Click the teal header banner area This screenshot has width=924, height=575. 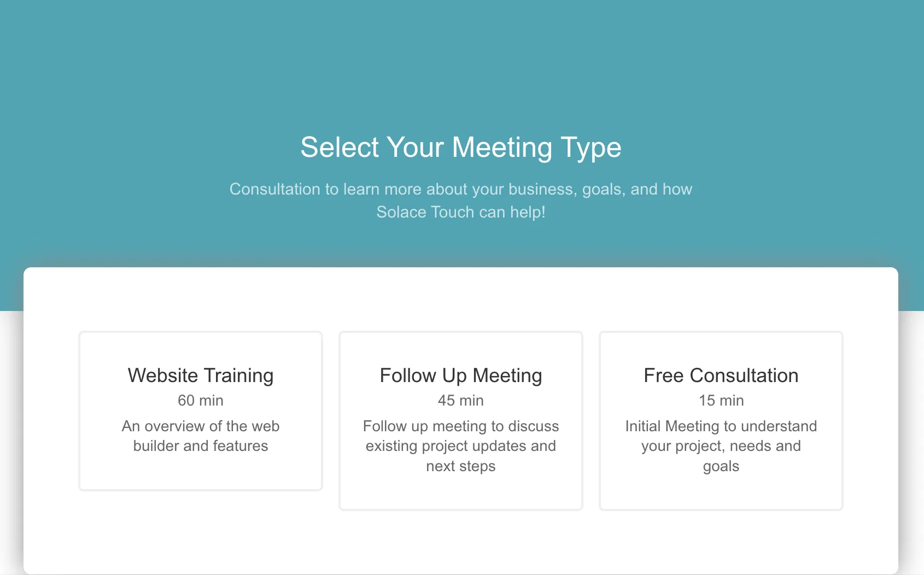coord(461,66)
